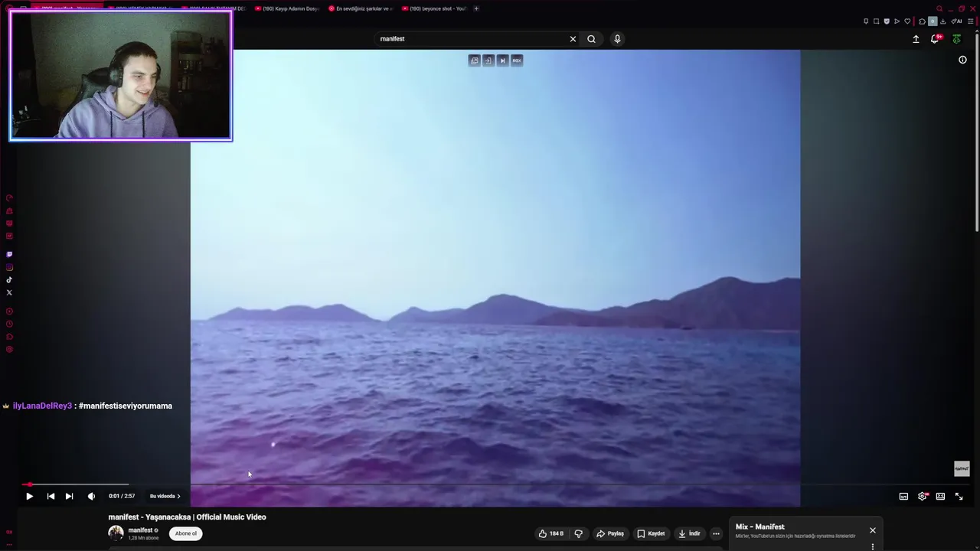
Task: Click the manifest channel watermark
Action: click(x=962, y=468)
